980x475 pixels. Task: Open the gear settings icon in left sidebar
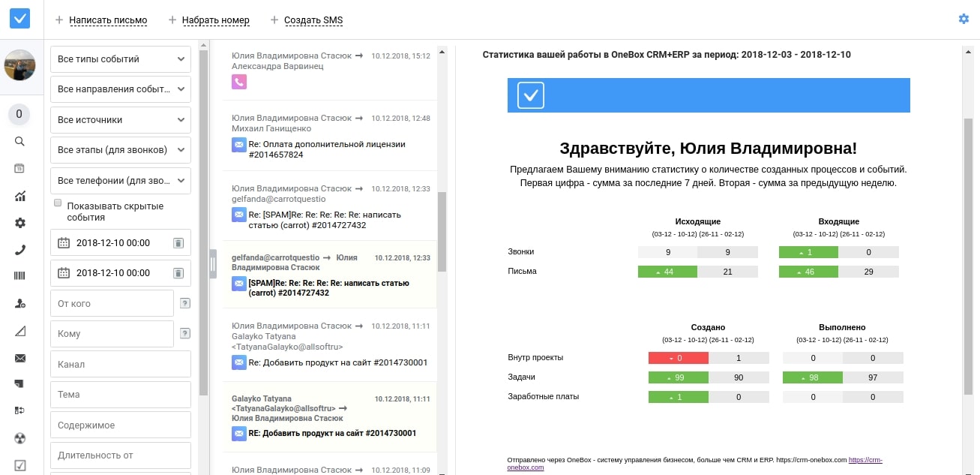[x=19, y=223]
